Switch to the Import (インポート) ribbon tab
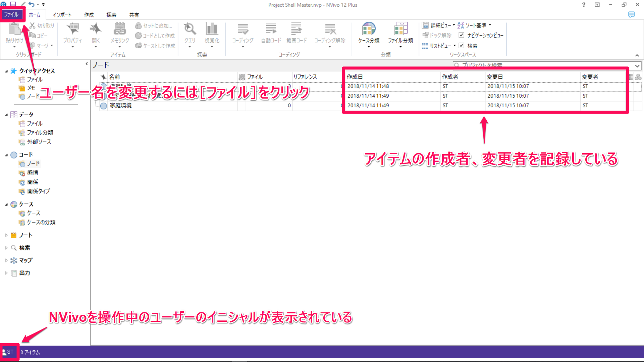Screen dimensions: 644x362 pyautogui.click(x=62, y=15)
